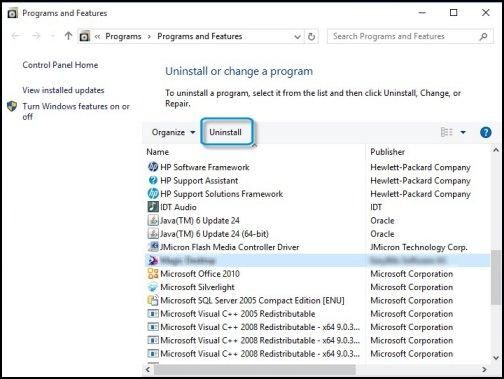Select Java(TM) 6 Update 24 (64-bit) entry
This screenshot has width=504, height=379.
(214, 234)
